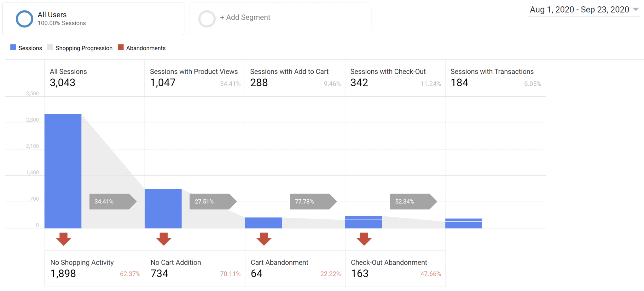This screenshot has height=291, width=644.
Task: Select the Add to Cart blue bar
Action: click(264, 223)
